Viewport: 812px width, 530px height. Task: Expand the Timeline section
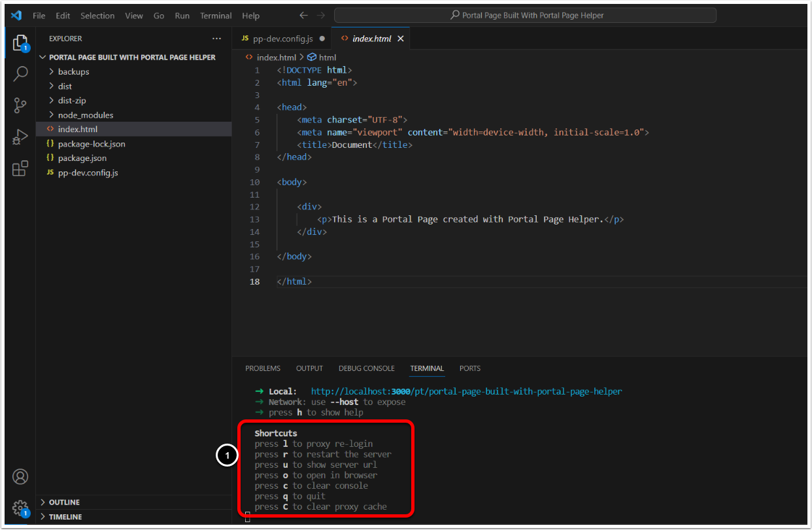click(x=65, y=516)
